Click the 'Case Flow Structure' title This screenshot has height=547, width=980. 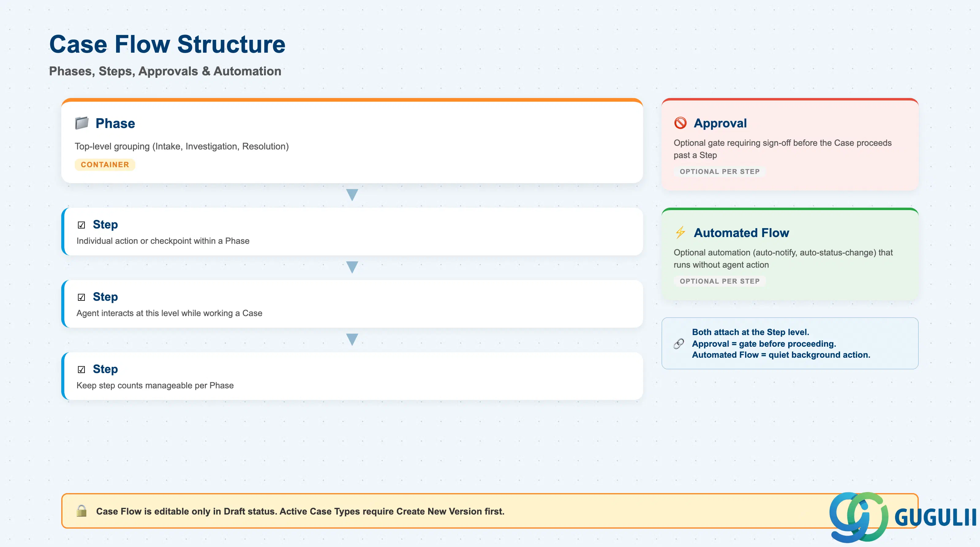168,44
